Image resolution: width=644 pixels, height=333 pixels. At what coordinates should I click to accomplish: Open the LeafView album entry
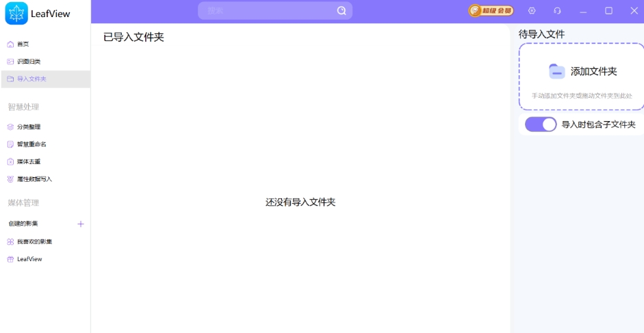(46, 259)
